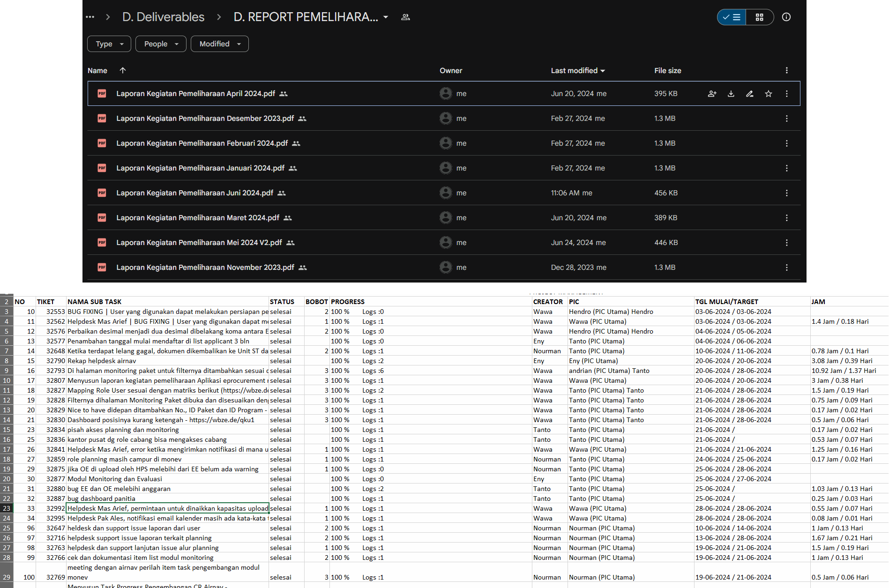The width and height of the screenshot is (889, 588).
Task: Expand the Modified filter dropdown
Action: point(219,44)
